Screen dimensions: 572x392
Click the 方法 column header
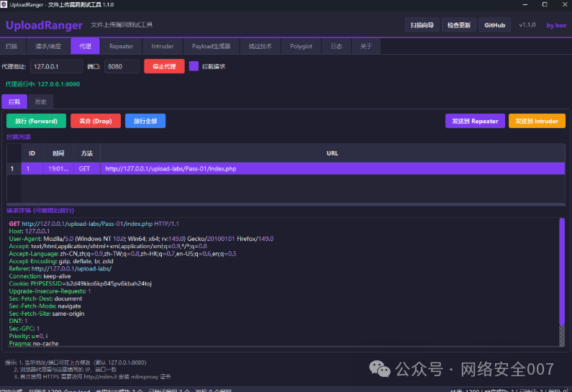pos(87,153)
